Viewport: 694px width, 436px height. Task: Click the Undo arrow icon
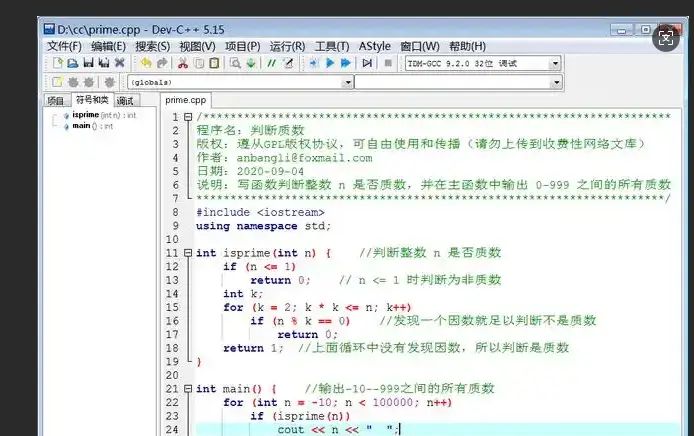tap(146, 63)
